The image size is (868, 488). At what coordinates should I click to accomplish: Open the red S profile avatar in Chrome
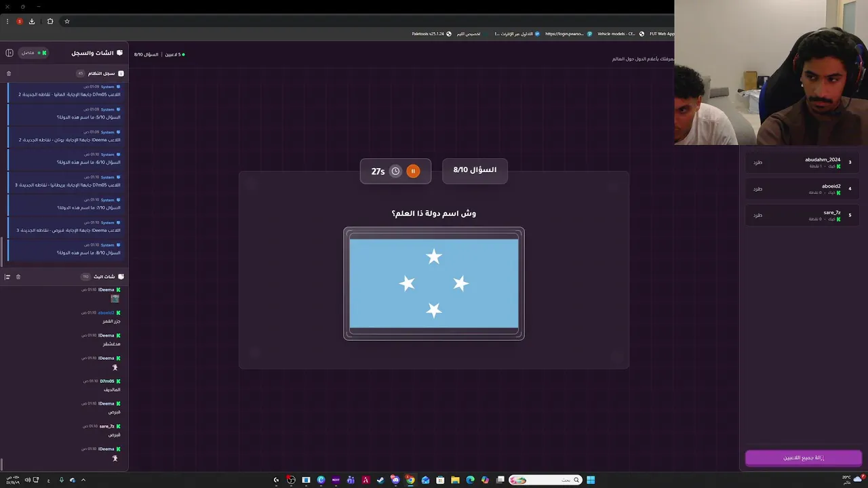[20, 21]
